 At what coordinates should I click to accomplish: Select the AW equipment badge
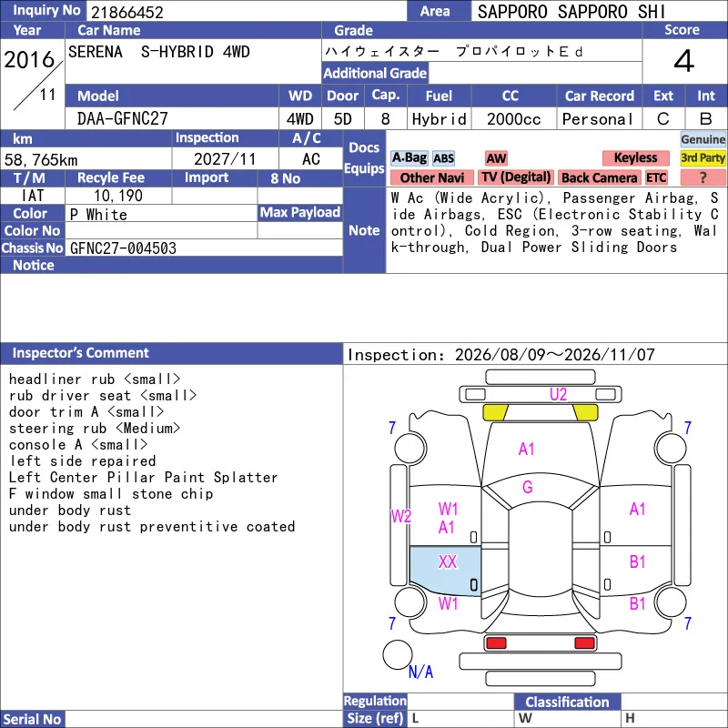coord(496,158)
